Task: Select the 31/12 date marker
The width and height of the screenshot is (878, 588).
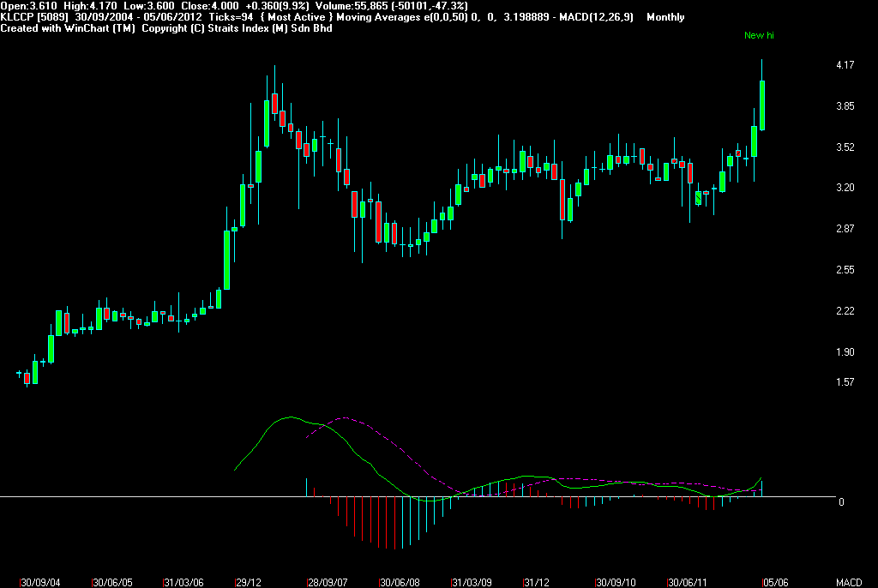Action: click(536, 583)
